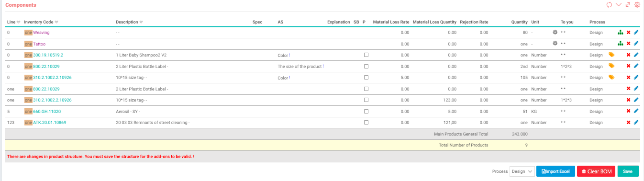
Task: Click the Import Excel button
Action: click(x=555, y=171)
